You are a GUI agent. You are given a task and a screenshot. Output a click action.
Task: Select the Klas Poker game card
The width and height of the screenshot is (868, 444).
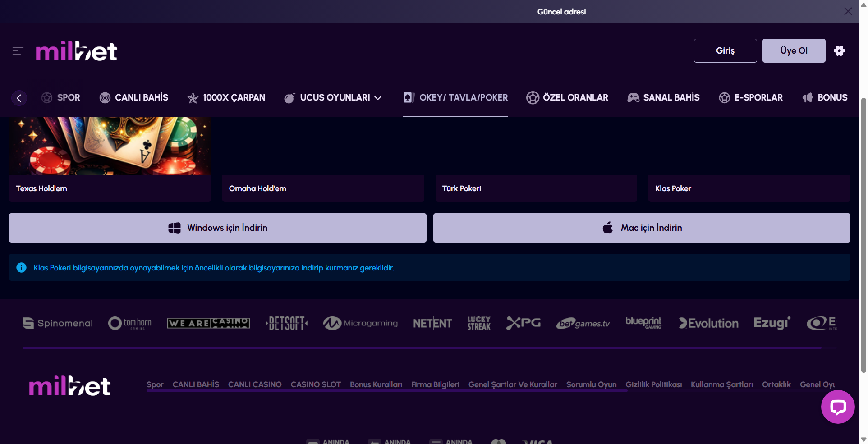pyautogui.click(x=749, y=188)
